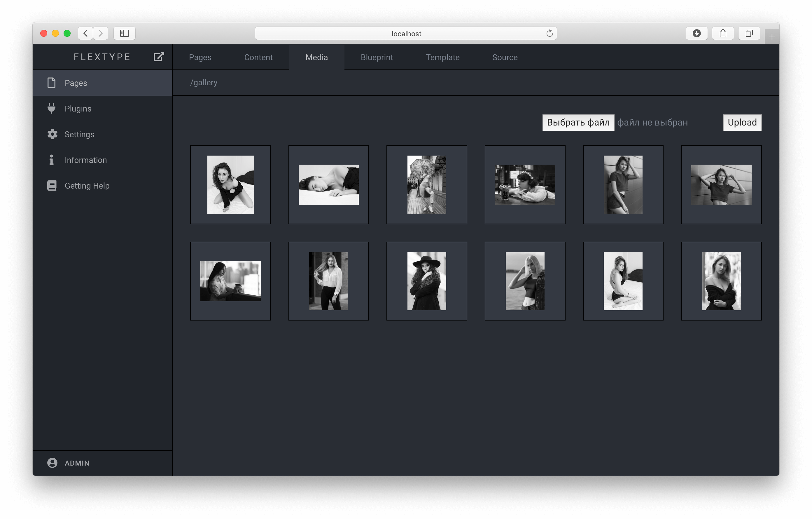Click the browser share icon
This screenshot has height=519, width=812.
pos(723,33)
